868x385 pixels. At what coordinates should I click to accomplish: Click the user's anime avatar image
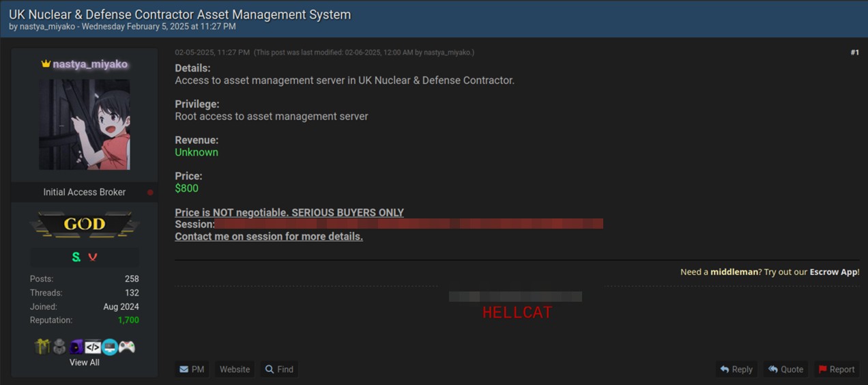(x=84, y=124)
